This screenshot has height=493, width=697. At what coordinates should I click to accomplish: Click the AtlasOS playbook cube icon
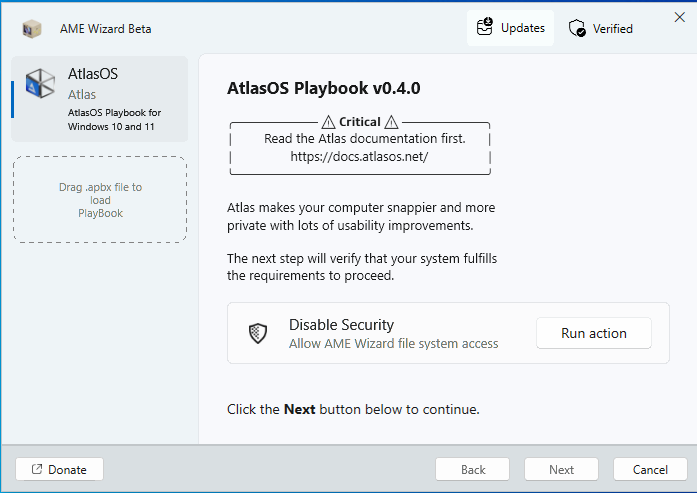coord(40,84)
